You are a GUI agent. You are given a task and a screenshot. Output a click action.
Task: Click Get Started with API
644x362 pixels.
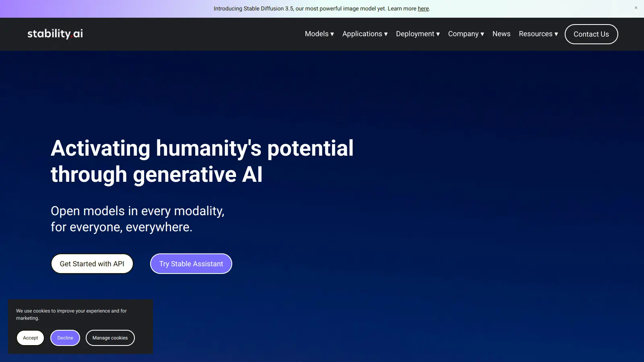pyautogui.click(x=92, y=263)
